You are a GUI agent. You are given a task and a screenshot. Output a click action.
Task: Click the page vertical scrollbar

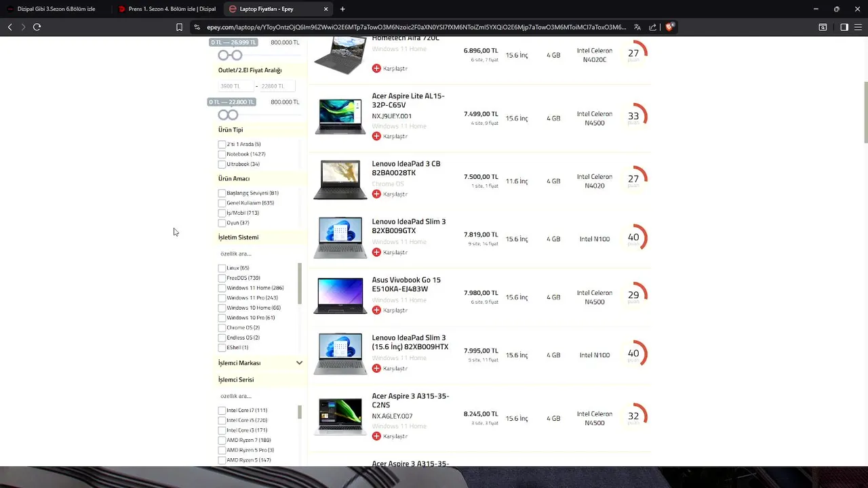click(x=865, y=112)
